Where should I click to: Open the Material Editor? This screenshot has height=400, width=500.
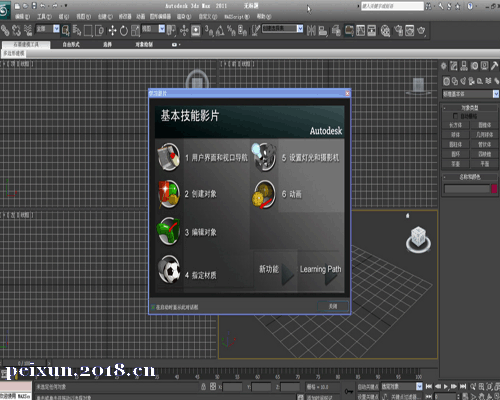385,31
